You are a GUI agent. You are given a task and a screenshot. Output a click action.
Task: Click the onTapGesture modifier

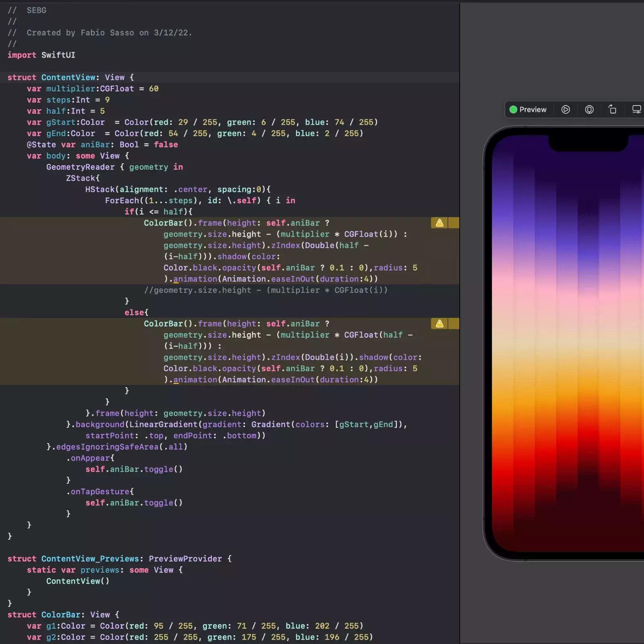click(99, 491)
